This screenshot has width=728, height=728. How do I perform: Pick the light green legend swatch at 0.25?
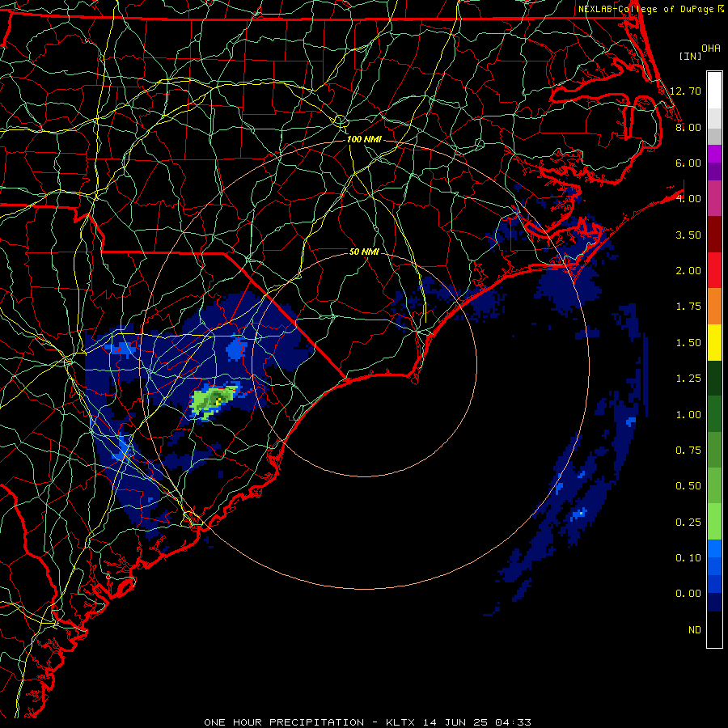[x=714, y=522]
